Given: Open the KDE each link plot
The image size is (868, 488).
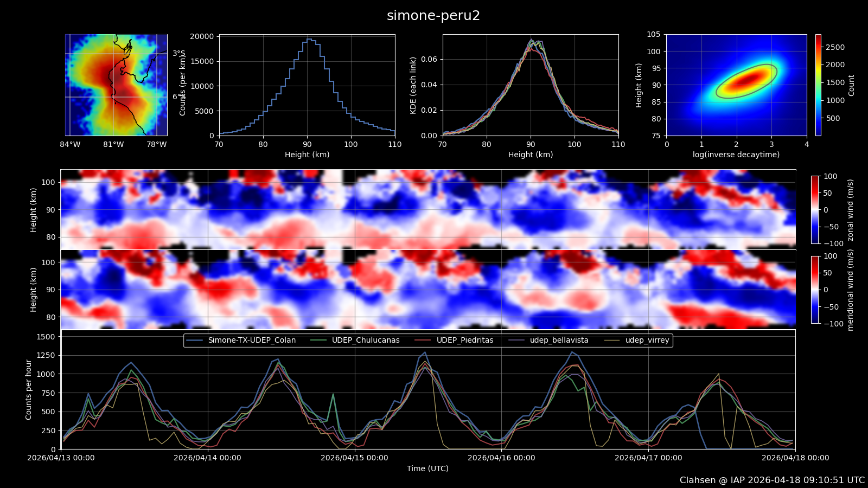Looking at the screenshot, I should pyautogui.click(x=531, y=85).
